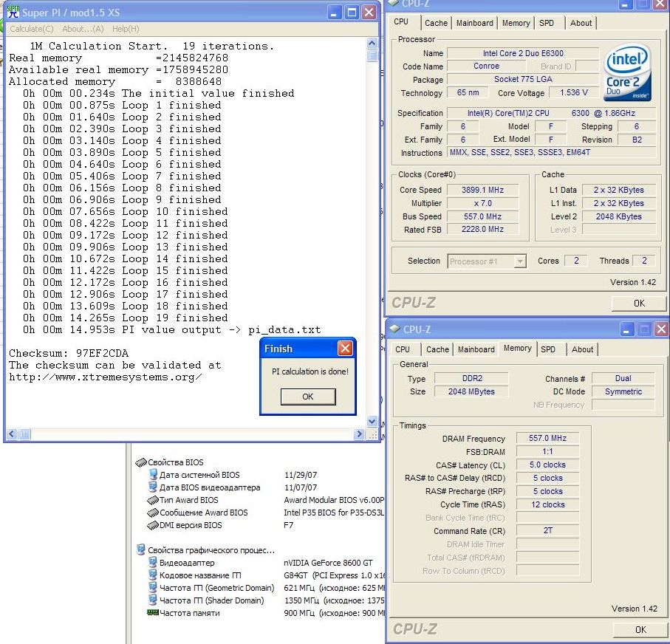Open About tab in lower CPU-Z window
The width and height of the screenshot is (670, 644).
pyautogui.click(x=582, y=349)
